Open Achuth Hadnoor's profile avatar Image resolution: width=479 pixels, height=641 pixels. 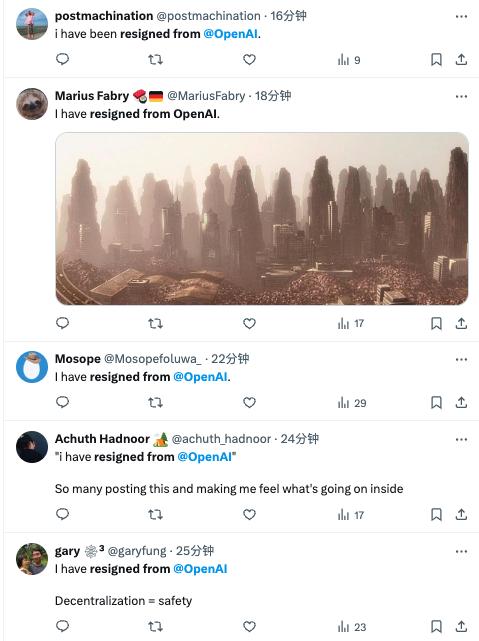pyautogui.click(x=32, y=446)
